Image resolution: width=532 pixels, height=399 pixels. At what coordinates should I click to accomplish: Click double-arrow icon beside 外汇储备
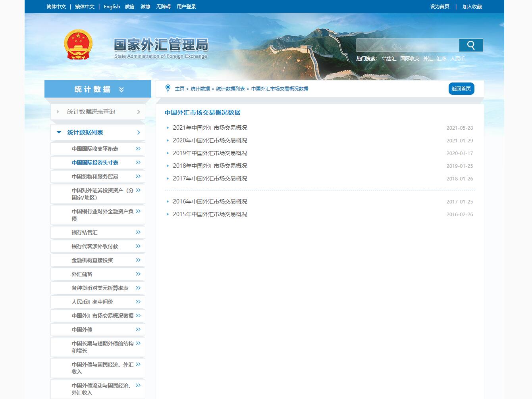[x=138, y=274]
